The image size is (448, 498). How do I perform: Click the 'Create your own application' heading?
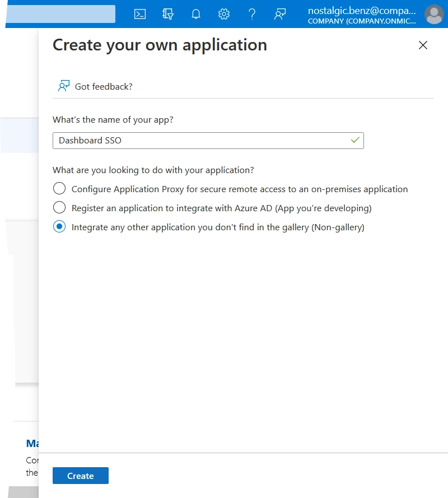point(160,45)
